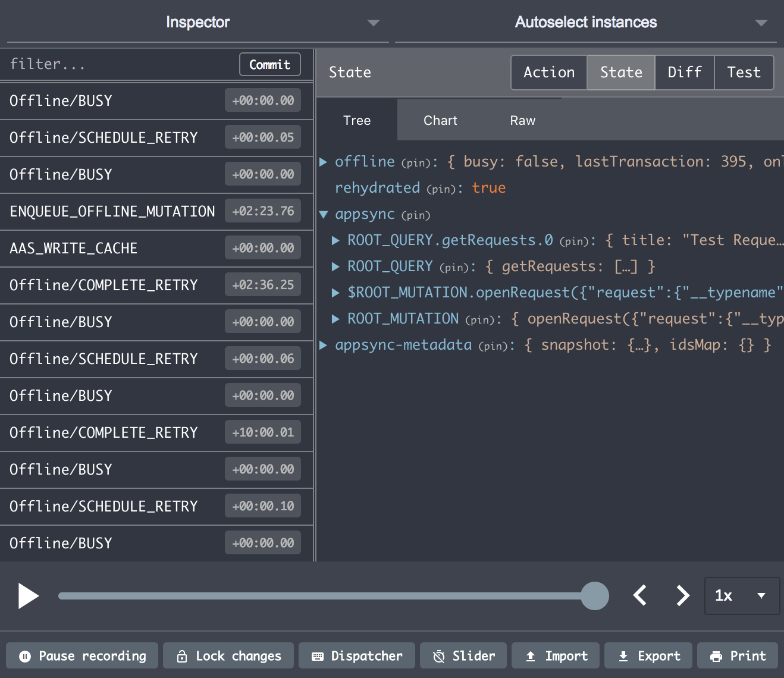Expand the offline tree node

click(x=323, y=162)
